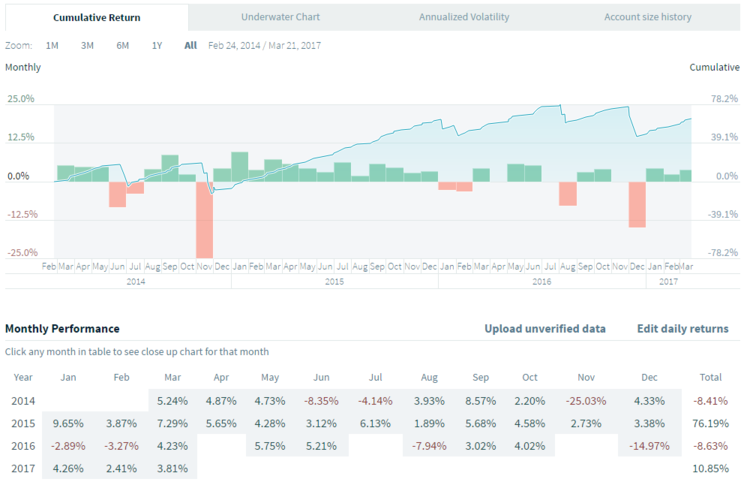Image resolution: width=750 pixels, height=488 pixels.
Task: Select the All zoom option
Action: (190, 46)
